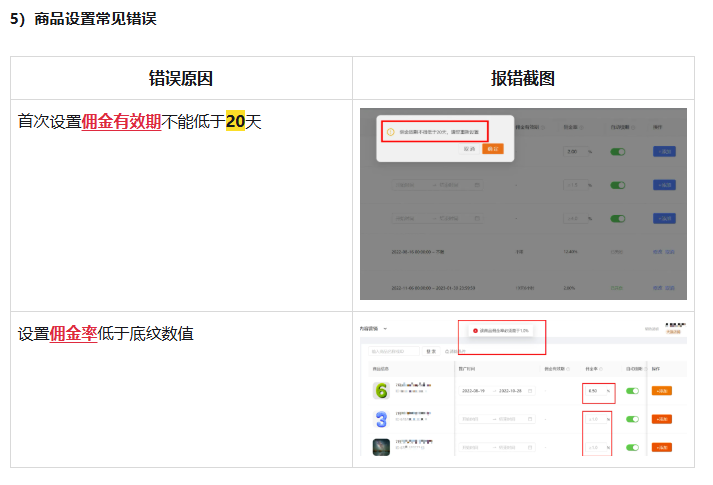Click the blue add button beside the 3.00 rate
The image size is (713, 485).
click(x=664, y=151)
